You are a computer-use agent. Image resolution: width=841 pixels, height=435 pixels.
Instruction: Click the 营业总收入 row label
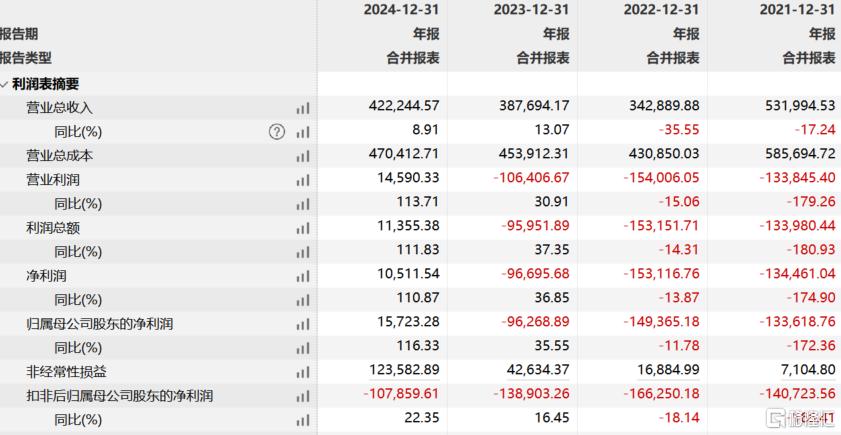[x=60, y=108]
